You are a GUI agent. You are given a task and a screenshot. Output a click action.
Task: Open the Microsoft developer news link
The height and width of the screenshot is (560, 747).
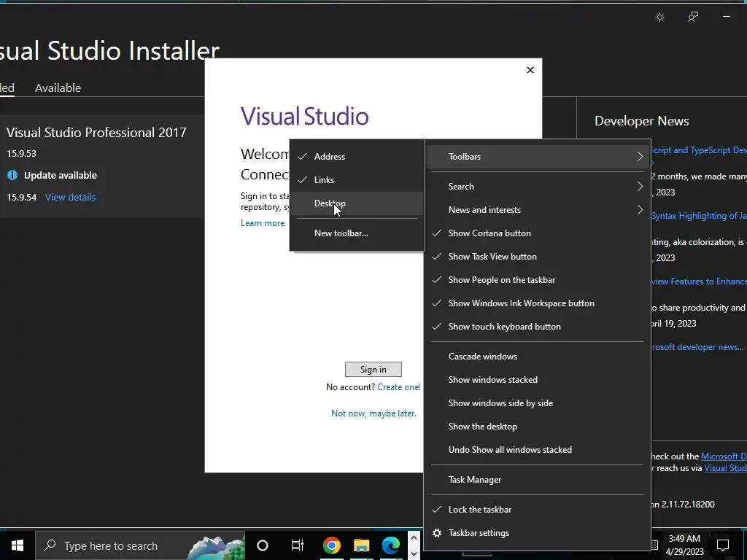(697, 347)
